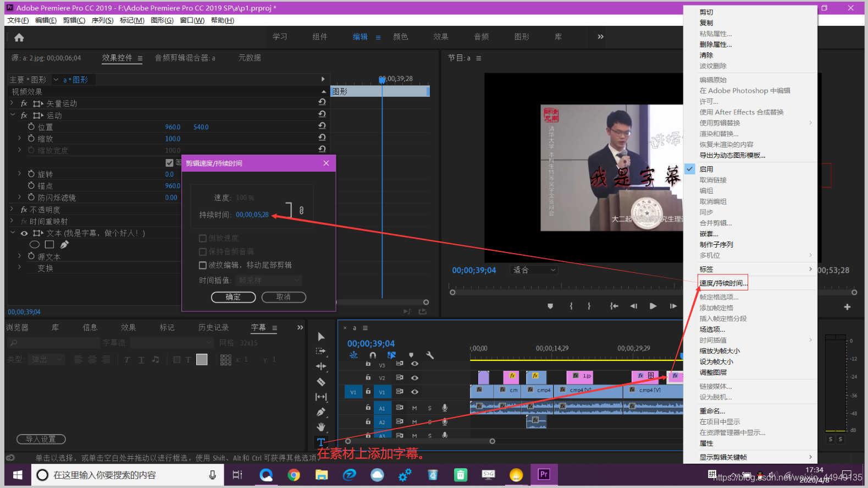Switch to the 颜色 workspace tab
The width and height of the screenshot is (868, 488).
click(400, 37)
